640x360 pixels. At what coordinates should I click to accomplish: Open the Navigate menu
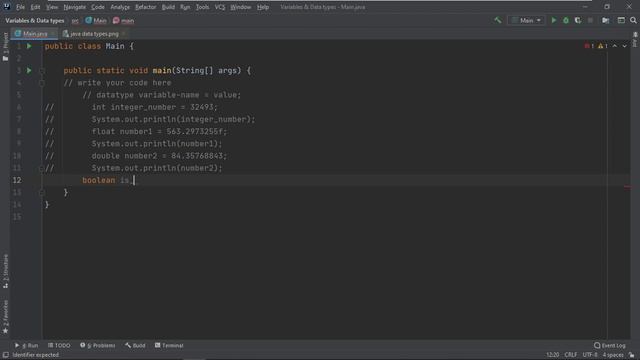point(75,7)
